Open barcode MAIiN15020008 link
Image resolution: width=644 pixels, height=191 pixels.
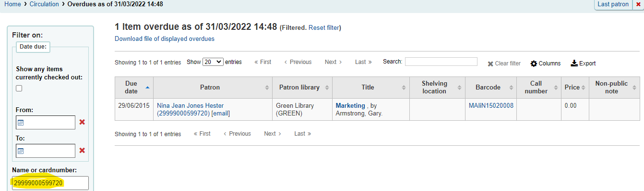(x=491, y=106)
